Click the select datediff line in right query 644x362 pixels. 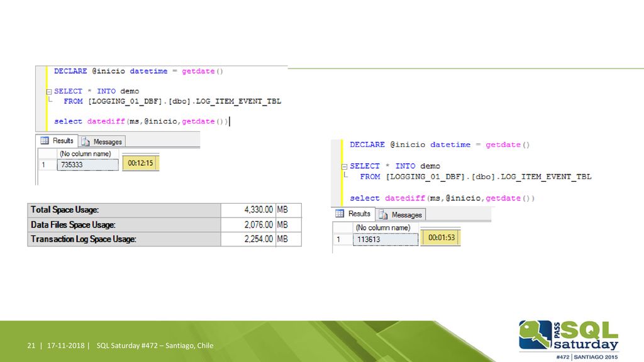click(442, 198)
